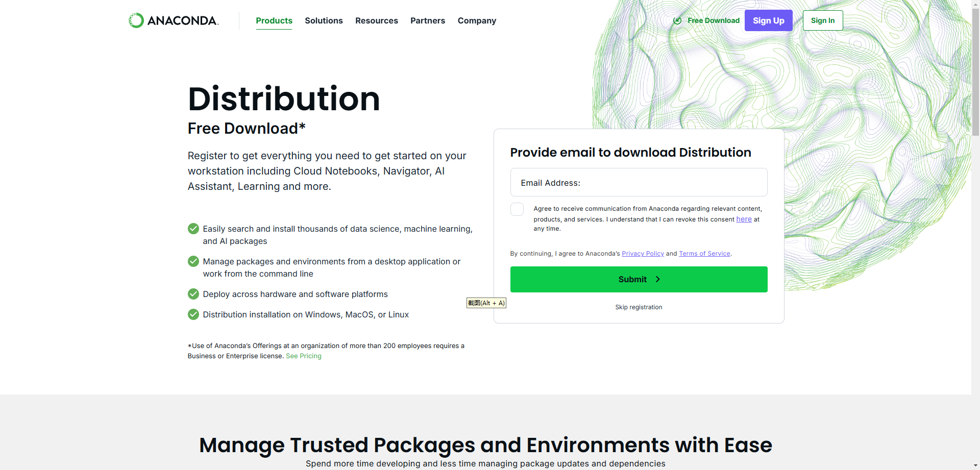Click 'Provide email to download Distribution' heading

tap(630, 153)
